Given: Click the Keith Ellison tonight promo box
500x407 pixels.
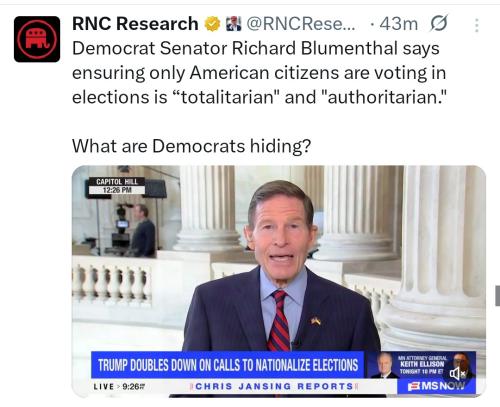Looking at the screenshot, I should [x=422, y=365].
